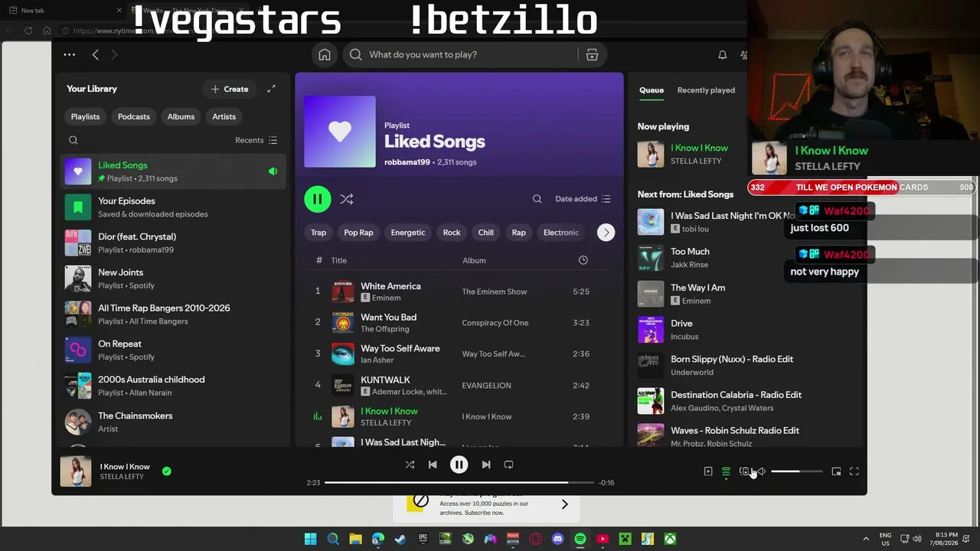Open The Chainsmokers artist page
Viewport: 980px width, 551px height.
click(173, 422)
